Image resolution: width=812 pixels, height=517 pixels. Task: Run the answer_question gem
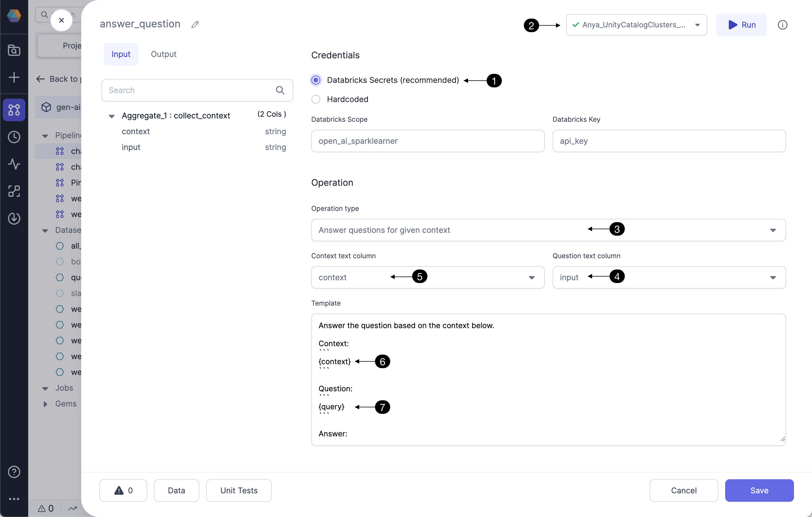pyautogui.click(x=741, y=25)
